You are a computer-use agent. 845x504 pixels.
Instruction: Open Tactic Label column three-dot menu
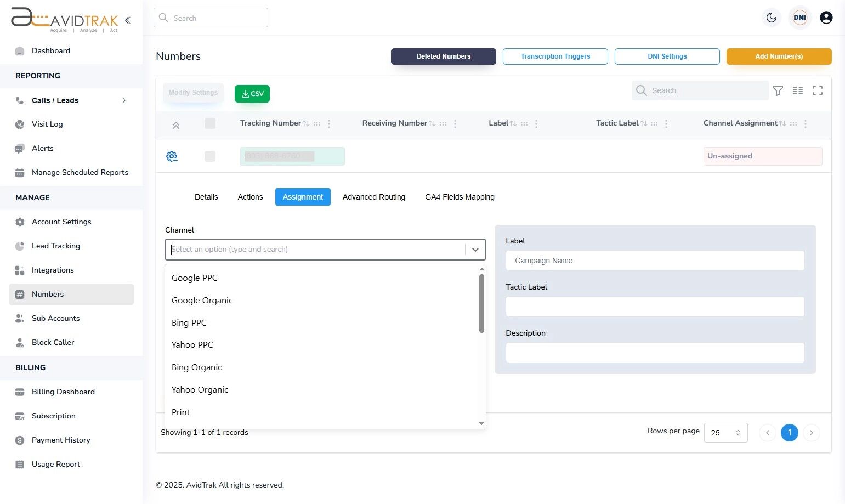[666, 124]
